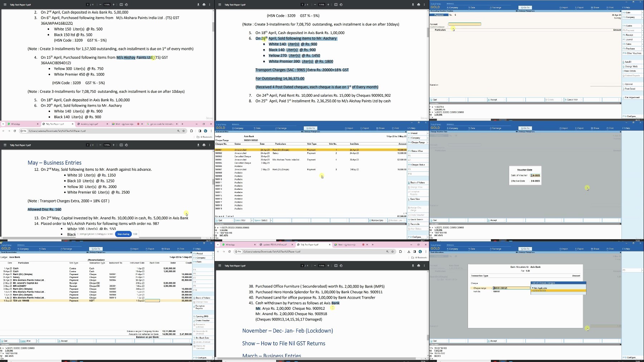This screenshot has height=362, width=644.
Task: Open zoom percentage box in May Business Entries PDF
Action: [x=107, y=145]
